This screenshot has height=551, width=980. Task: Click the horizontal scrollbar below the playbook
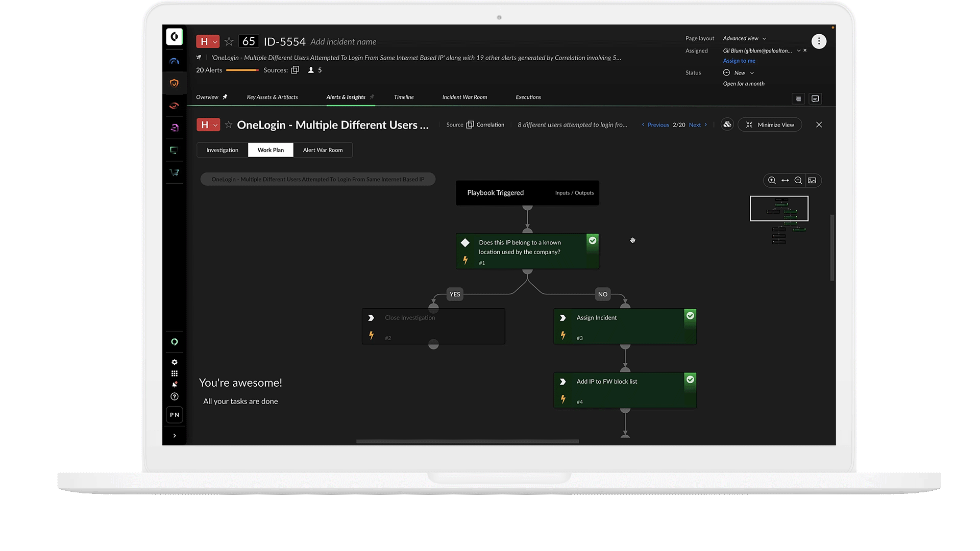point(468,441)
